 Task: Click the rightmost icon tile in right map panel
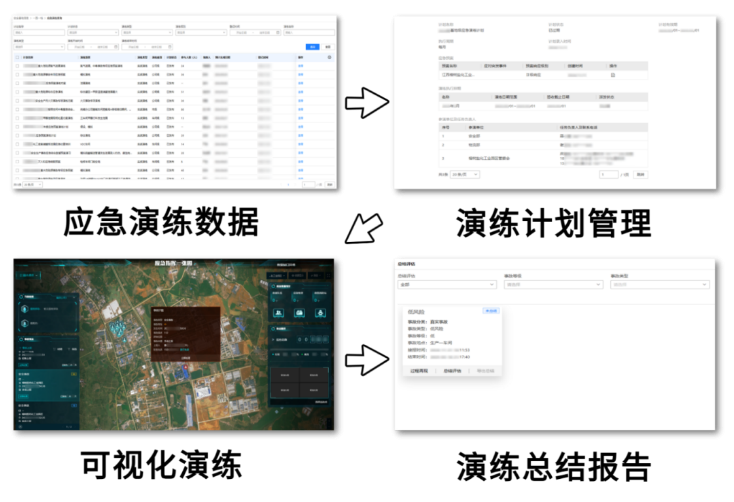pos(320,313)
